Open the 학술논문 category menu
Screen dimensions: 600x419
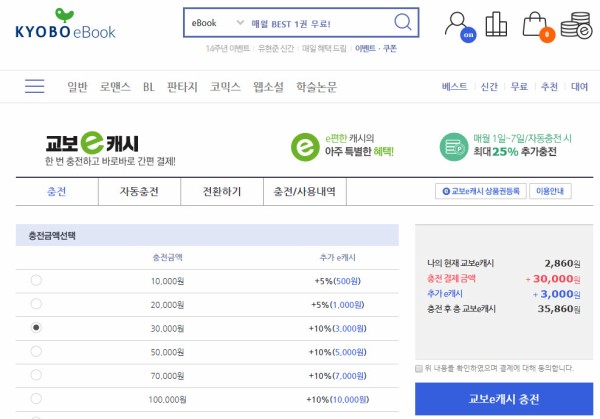[316, 87]
